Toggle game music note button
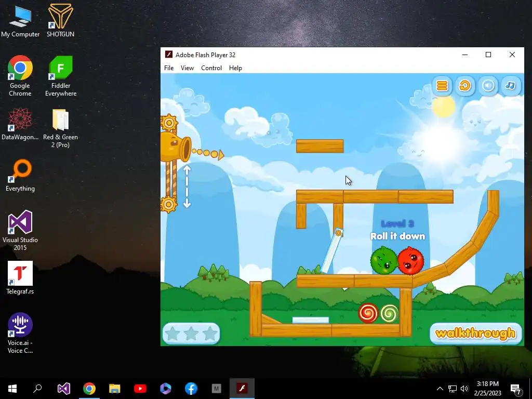The image size is (532, 399). (511, 86)
